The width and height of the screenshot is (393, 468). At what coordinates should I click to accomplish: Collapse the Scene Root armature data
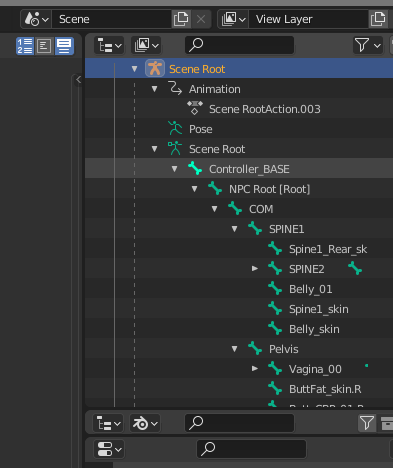[x=154, y=149]
